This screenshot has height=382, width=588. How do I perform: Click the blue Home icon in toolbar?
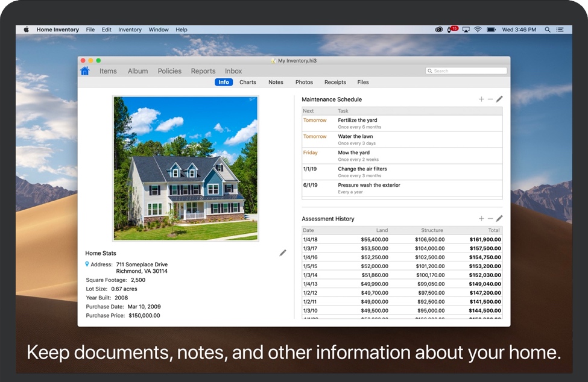85,71
